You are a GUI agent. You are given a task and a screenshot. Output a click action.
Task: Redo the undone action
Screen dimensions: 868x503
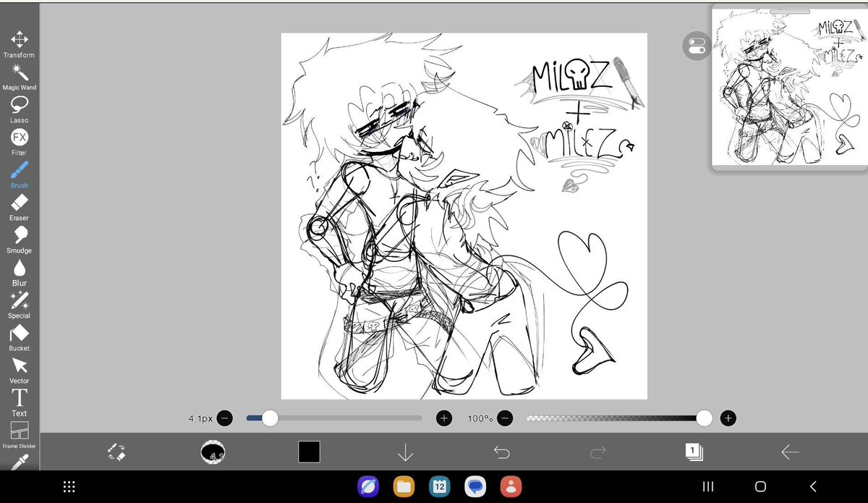pyautogui.click(x=597, y=452)
